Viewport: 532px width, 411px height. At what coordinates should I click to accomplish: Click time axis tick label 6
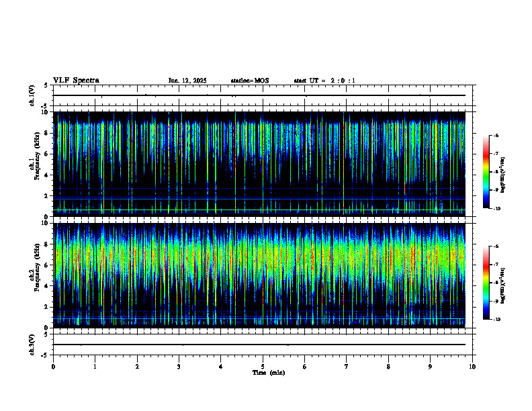click(304, 367)
